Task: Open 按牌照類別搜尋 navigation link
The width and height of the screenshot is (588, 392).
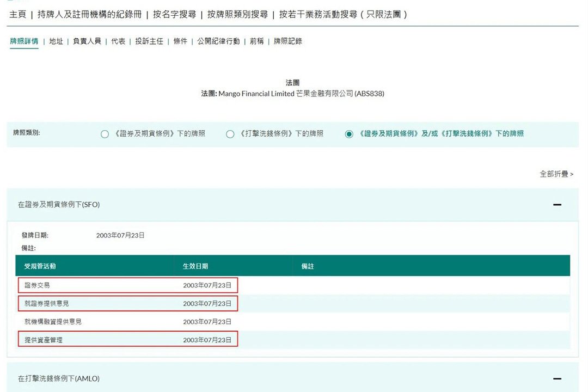Action: (237, 15)
